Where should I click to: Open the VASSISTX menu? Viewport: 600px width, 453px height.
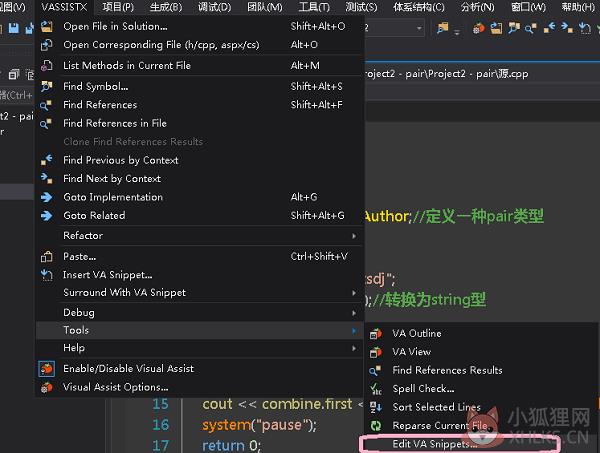point(64,7)
